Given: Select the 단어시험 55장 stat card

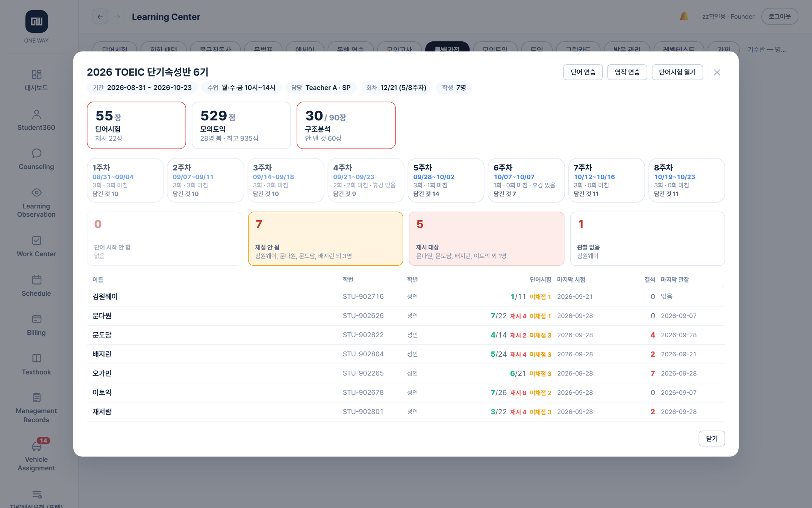Looking at the screenshot, I should pos(136,125).
